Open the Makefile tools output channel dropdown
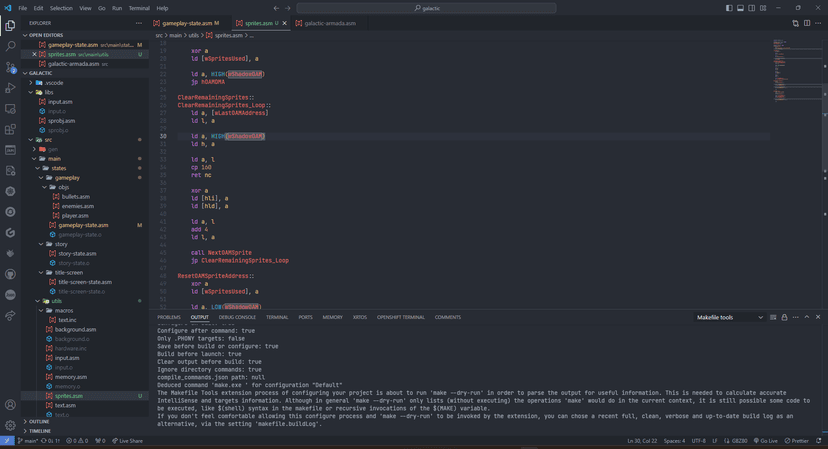The width and height of the screenshot is (828, 449). point(730,317)
